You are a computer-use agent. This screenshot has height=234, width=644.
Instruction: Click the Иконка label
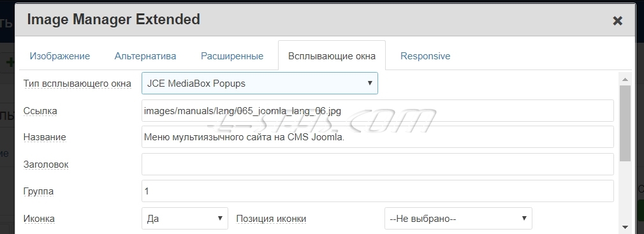coord(39,219)
